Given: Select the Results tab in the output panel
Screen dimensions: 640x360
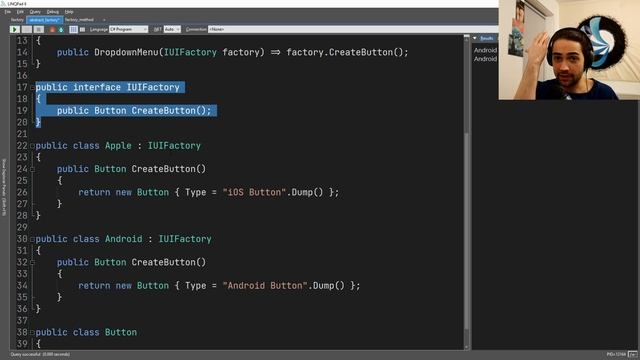Looking at the screenshot, I should click(487, 38).
